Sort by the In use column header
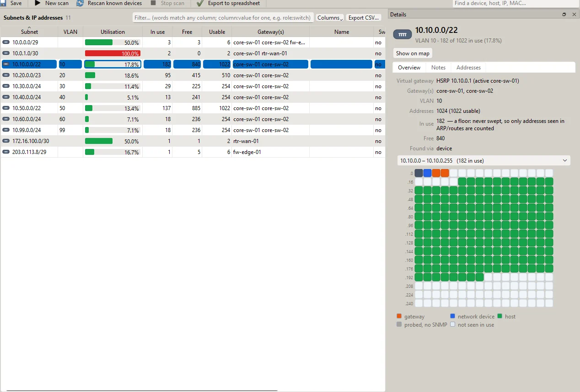 click(x=157, y=32)
